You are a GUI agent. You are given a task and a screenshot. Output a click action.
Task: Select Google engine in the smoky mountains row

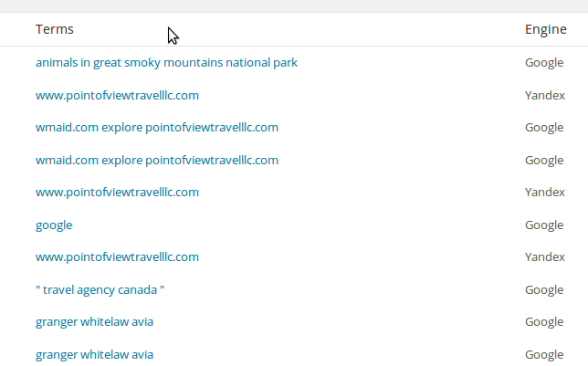click(544, 63)
